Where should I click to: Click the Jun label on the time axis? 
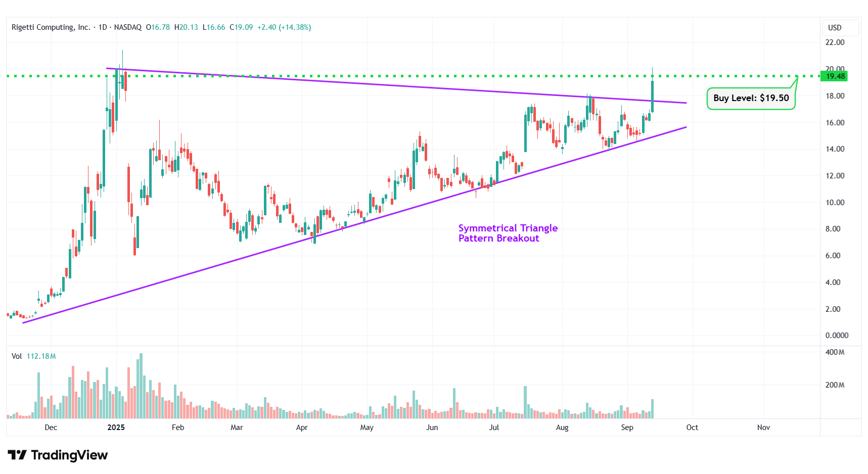pyautogui.click(x=432, y=428)
